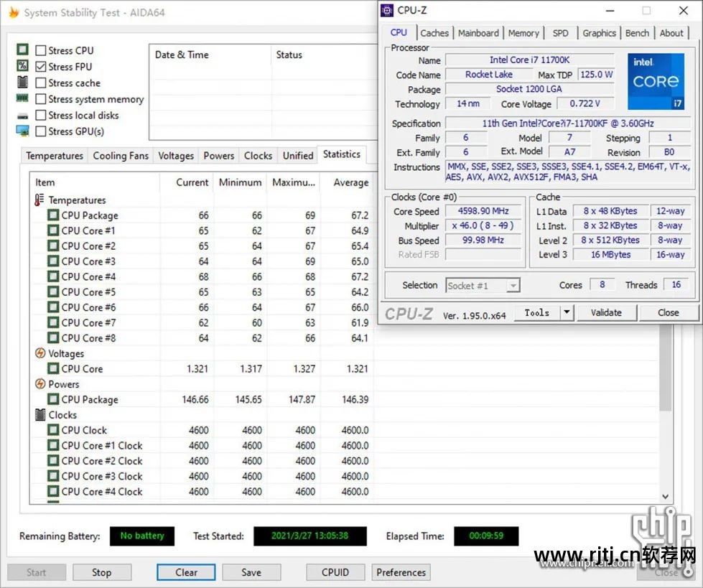Click the Average column header
The height and width of the screenshot is (588, 703).
coord(347,182)
